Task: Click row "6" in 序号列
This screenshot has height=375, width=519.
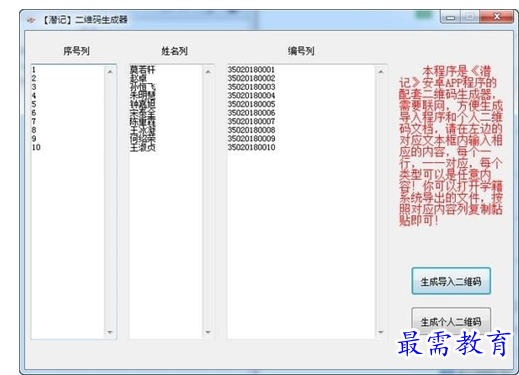Action: pyautogui.click(x=34, y=113)
